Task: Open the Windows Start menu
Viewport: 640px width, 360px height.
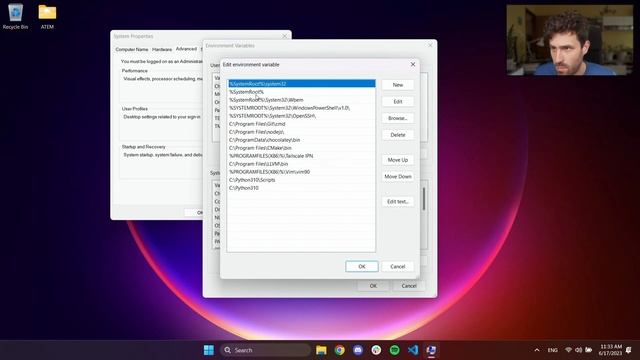Action: tap(209, 350)
